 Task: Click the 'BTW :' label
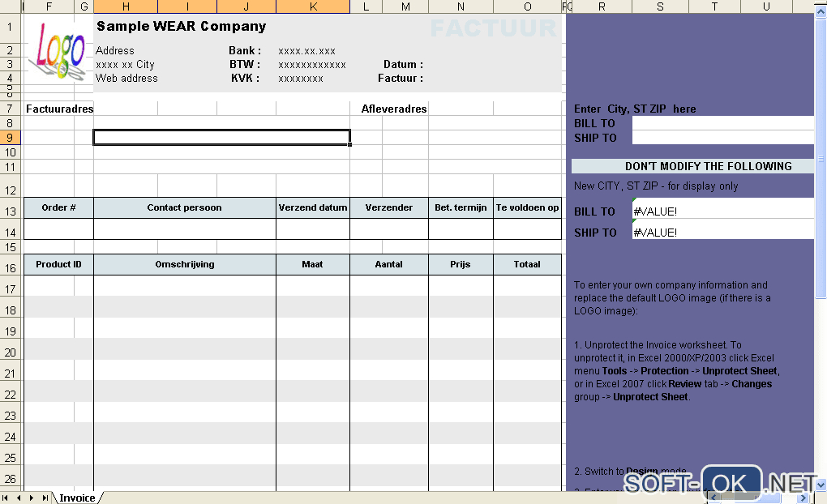point(245,64)
